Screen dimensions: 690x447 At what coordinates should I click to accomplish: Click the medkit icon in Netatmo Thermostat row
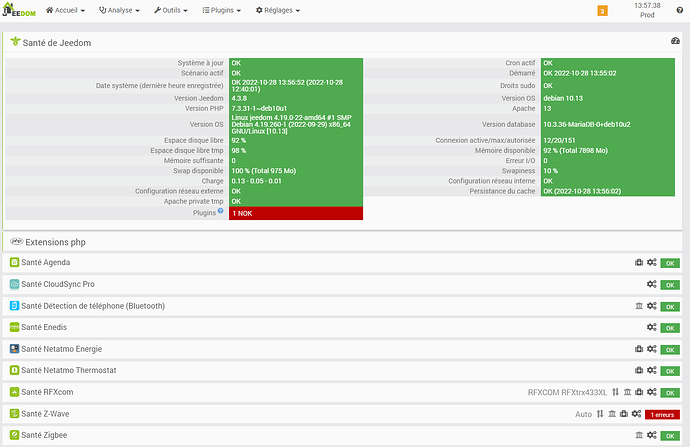pyautogui.click(x=639, y=370)
